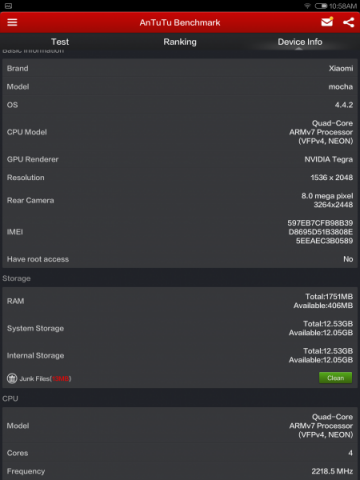The image size is (360, 480).
Task: Switch to the Test tab
Action: (x=60, y=42)
